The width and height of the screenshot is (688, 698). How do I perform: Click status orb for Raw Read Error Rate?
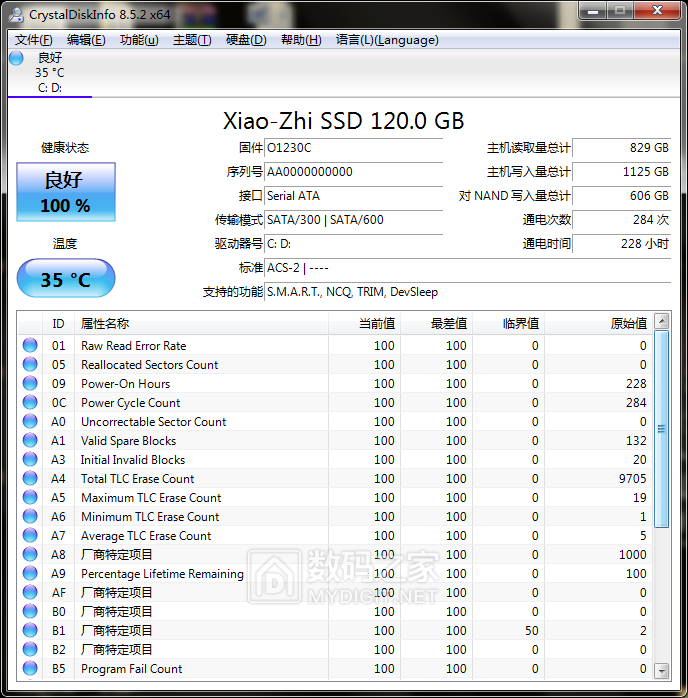30,346
